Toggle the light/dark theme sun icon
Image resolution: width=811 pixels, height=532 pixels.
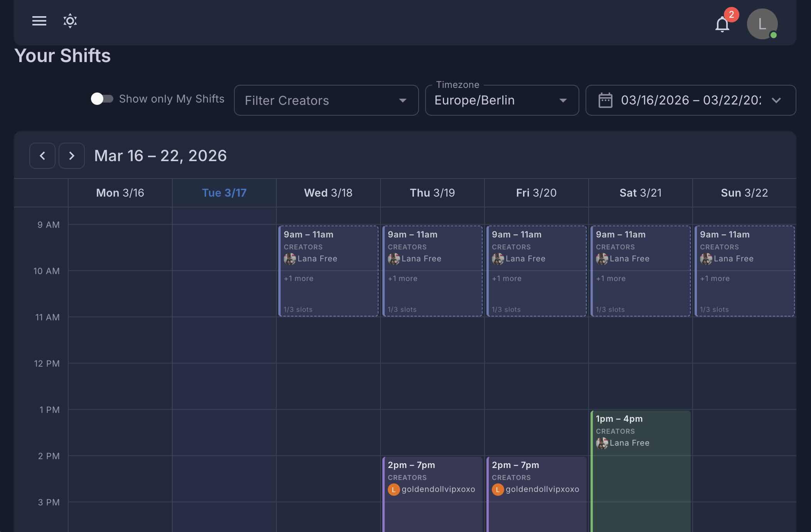coord(70,21)
